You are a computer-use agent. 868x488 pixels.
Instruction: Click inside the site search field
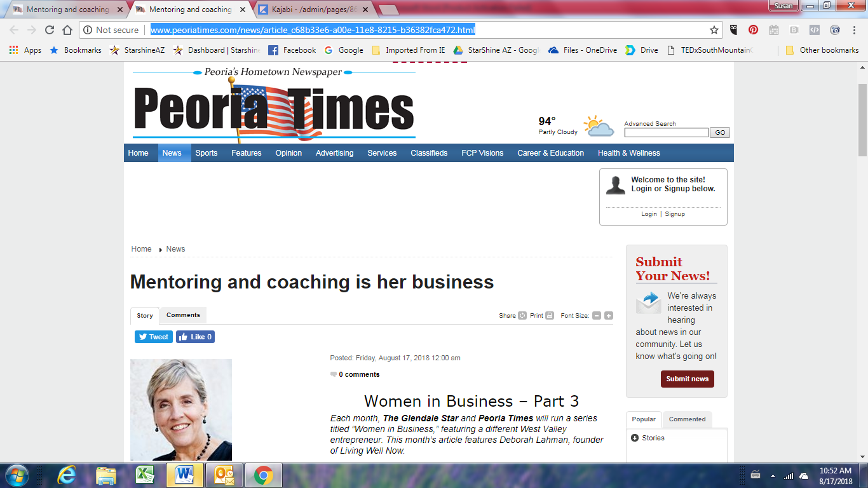pos(666,133)
